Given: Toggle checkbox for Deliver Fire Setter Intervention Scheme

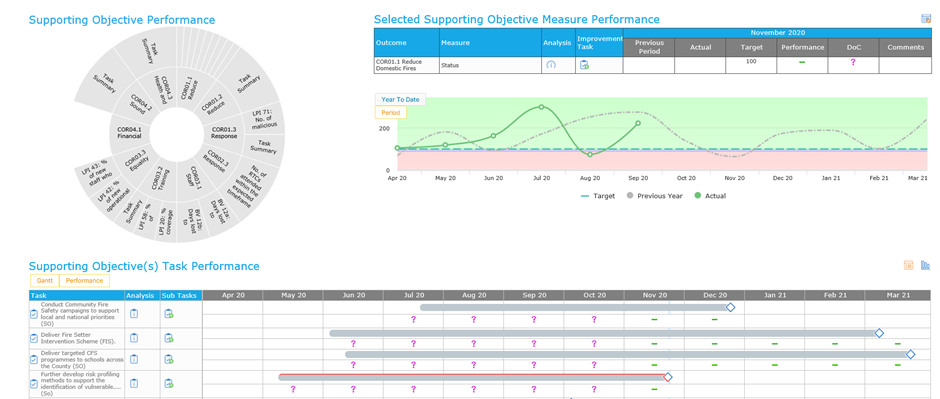Looking at the screenshot, I should 34,338.
